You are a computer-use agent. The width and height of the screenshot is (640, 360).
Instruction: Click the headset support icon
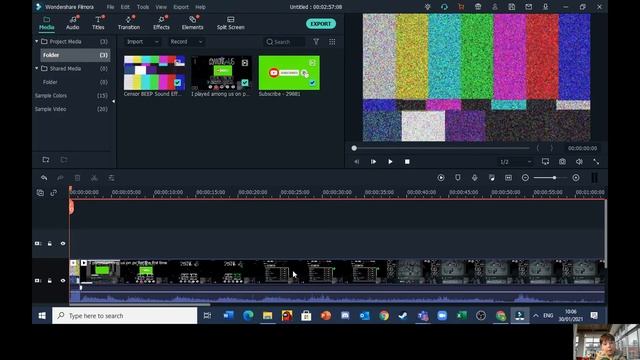click(x=444, y=7)
